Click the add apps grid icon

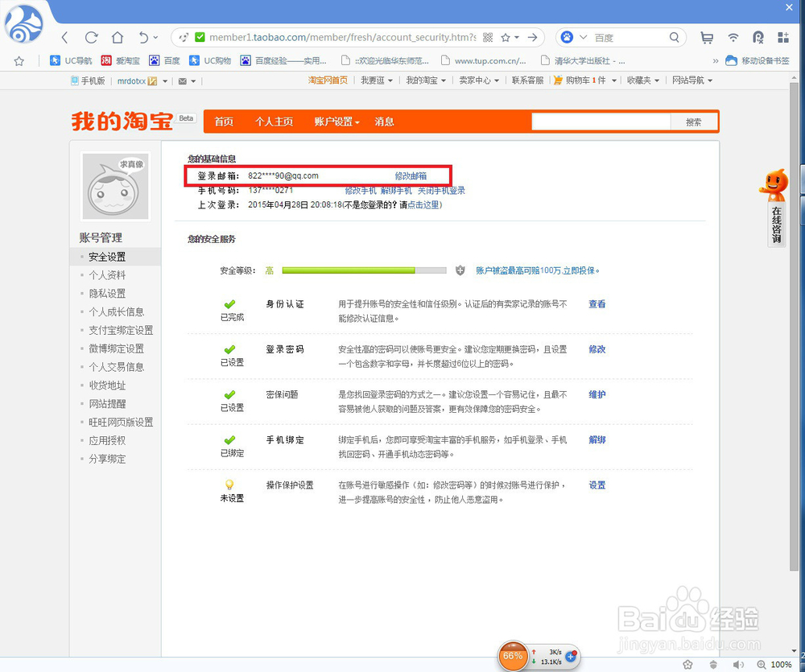(x=782, y=37)
